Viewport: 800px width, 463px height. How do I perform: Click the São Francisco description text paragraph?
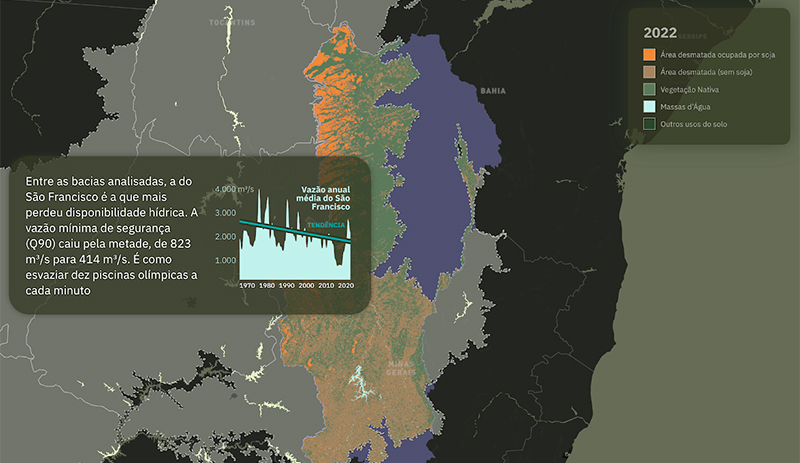point(105,236)
